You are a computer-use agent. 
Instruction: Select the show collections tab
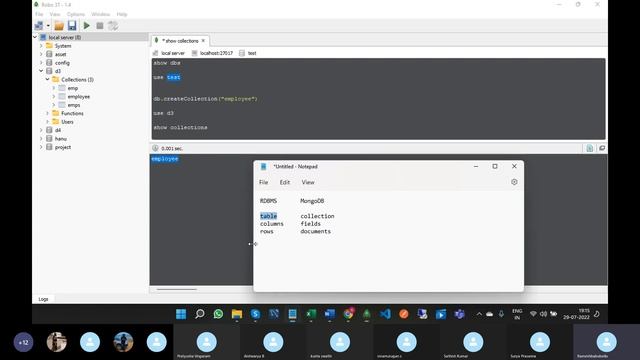(x=180, y=41)
